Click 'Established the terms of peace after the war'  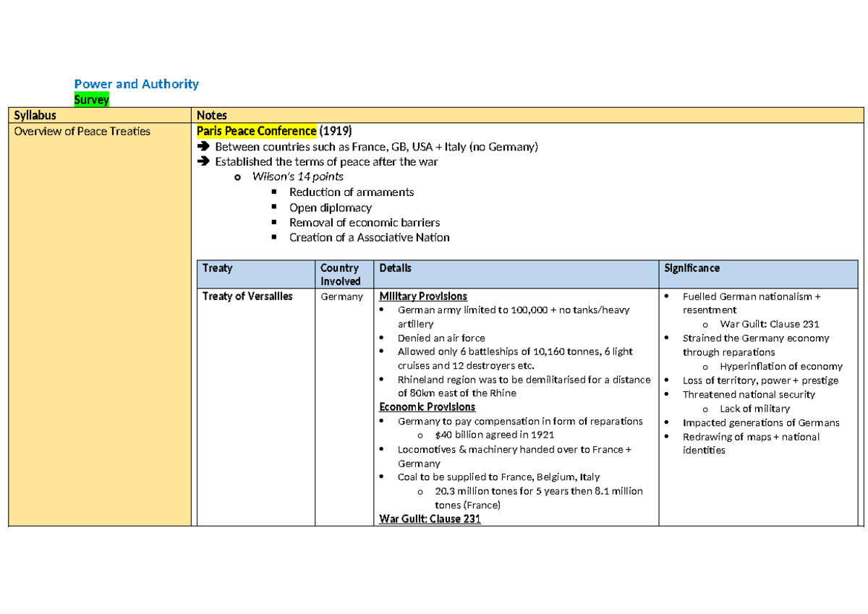pos(326,162)
